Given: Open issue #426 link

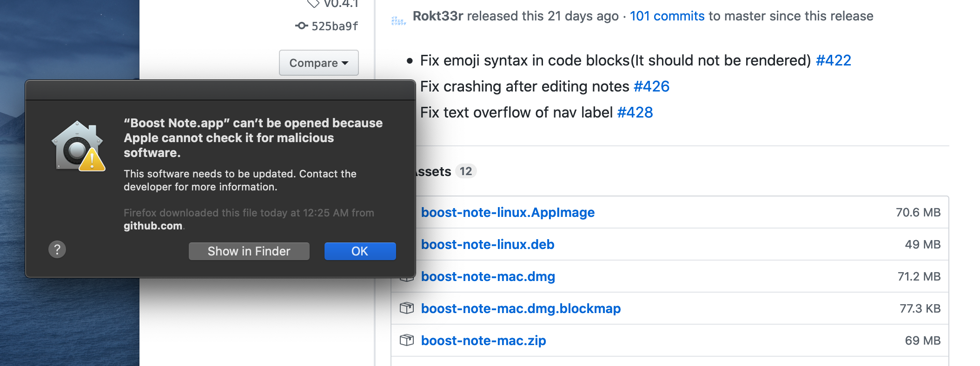Looking at the screenshot, I should coord(651,86).
